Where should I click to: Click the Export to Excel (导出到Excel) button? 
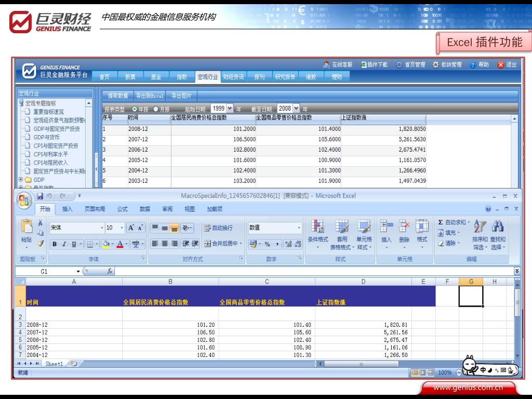tap(149, 96)
